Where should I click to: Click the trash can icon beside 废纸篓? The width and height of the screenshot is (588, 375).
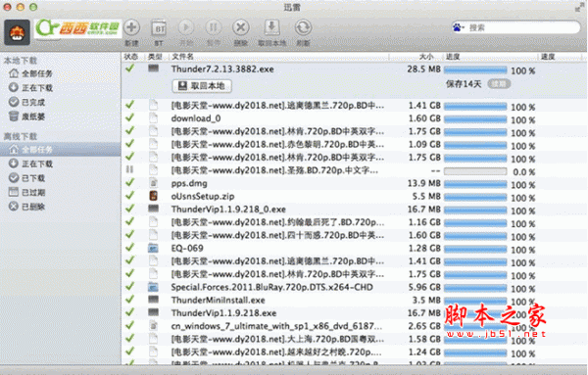[14, 117]
